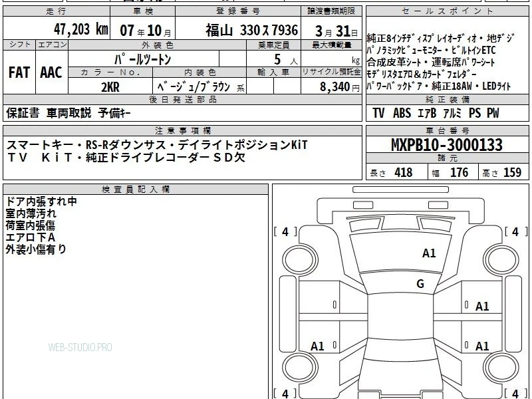Click the seating capacity 5人
Image resolution: width=532 pixels, height=399 pixels.
(x=285, y=60)
